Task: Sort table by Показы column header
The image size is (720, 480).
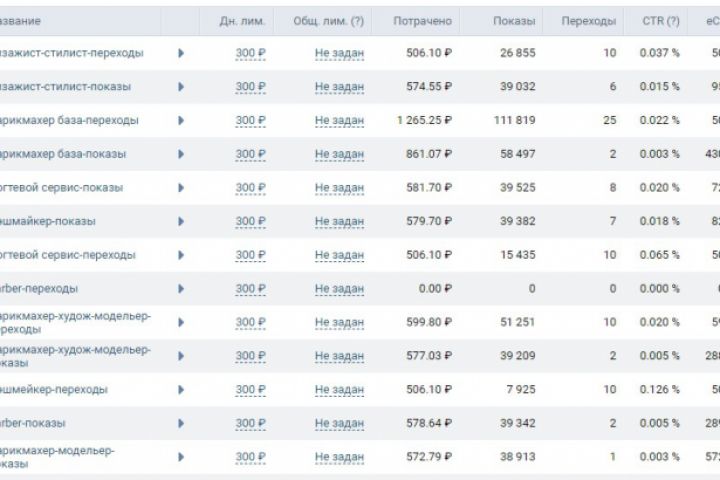Action: coord(514,21)
